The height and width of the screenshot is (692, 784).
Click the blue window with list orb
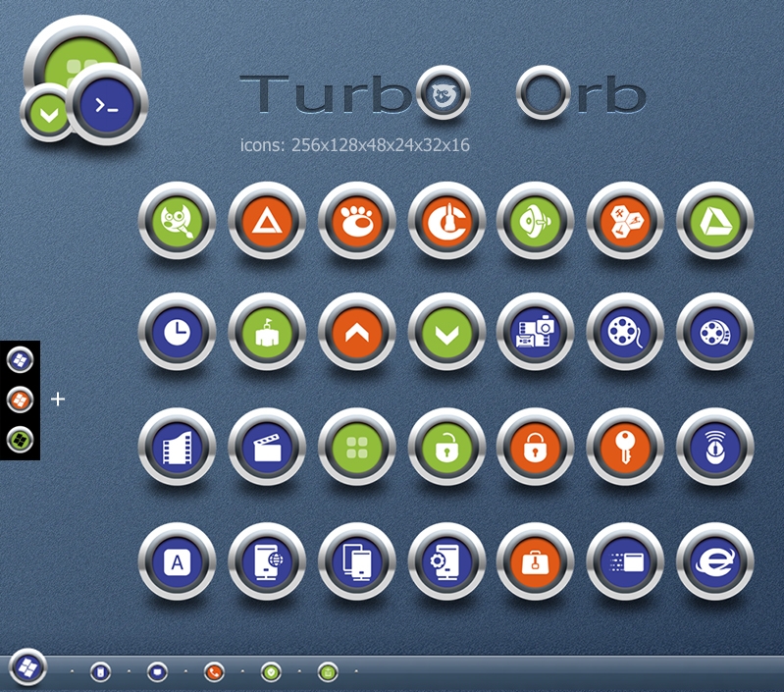tap(625, 561)
